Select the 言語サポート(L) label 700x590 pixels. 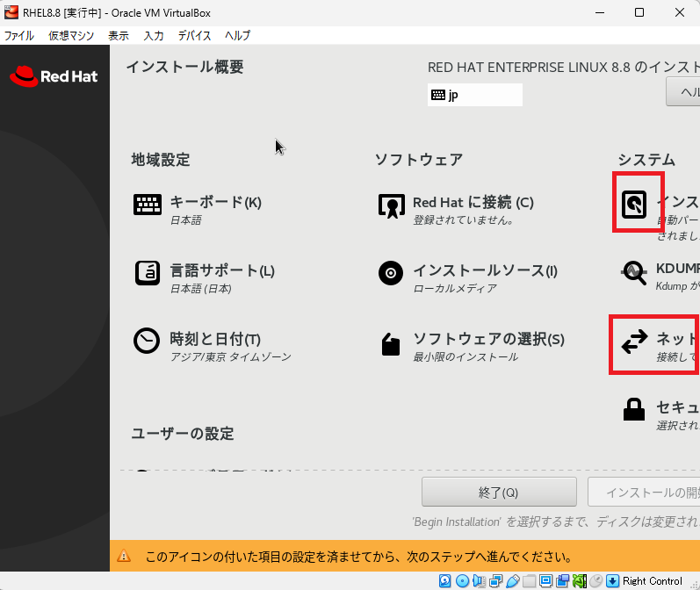222,270
